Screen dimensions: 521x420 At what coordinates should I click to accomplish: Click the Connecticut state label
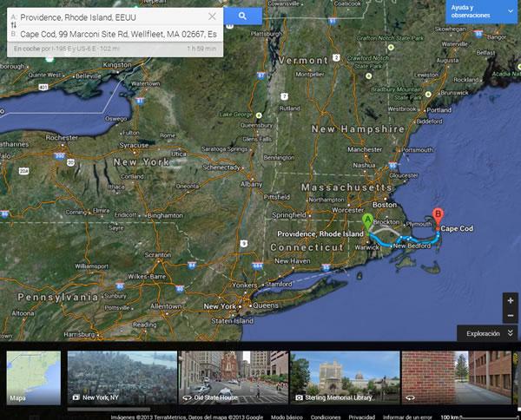pos(307,247)
